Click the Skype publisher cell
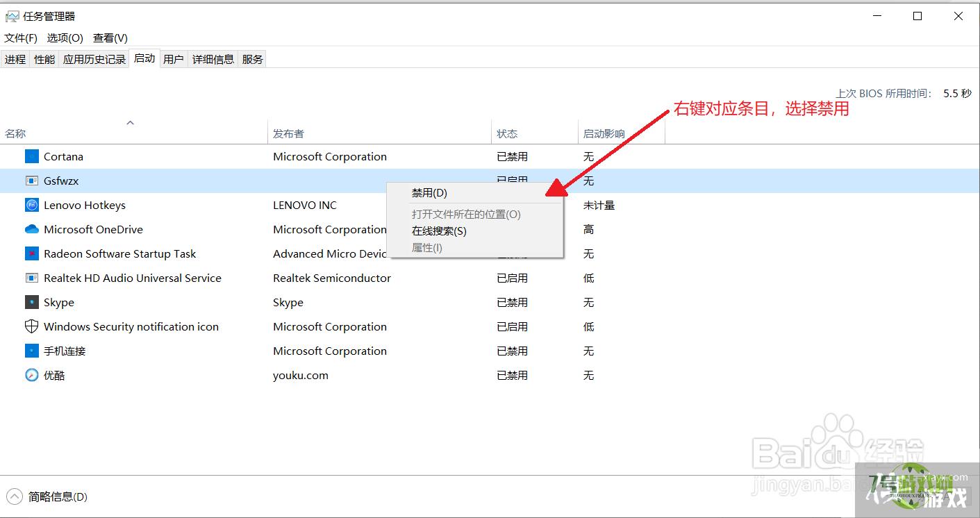Viewport: 980px width, 518px height. pos(288,303)
